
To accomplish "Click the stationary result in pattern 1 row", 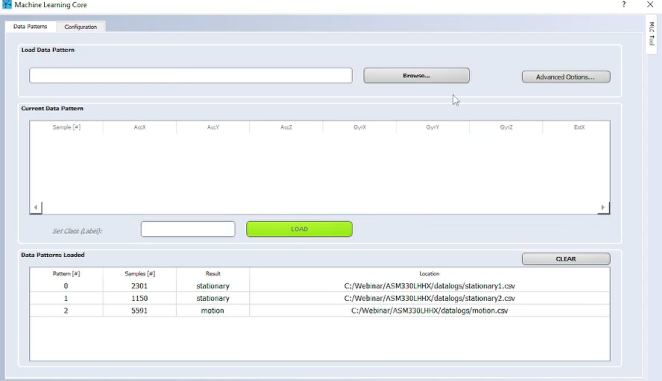I will [213, 298].
